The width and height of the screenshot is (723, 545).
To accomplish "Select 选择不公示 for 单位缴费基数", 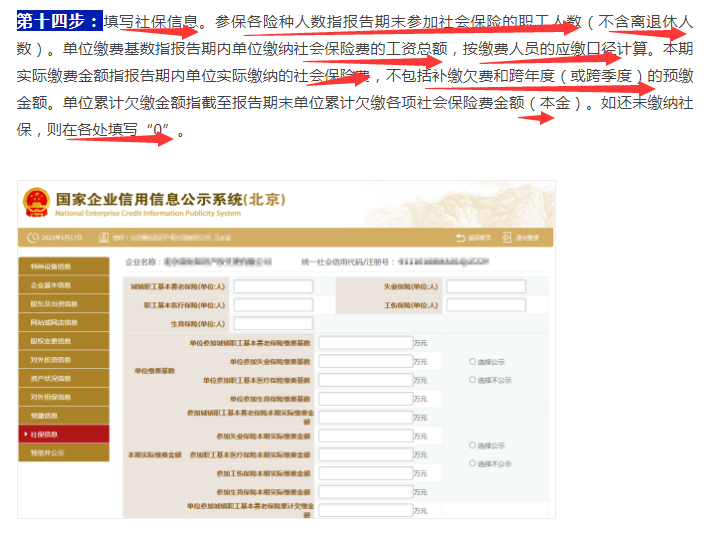I will pos(472,380).
